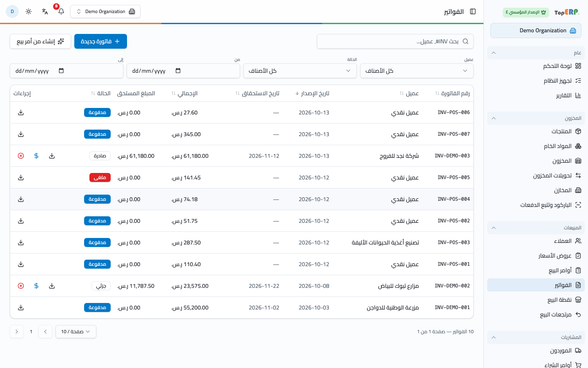Cancel invoice INV-DEMO-002
588x368 pixels.
click(x=21, y=286)
